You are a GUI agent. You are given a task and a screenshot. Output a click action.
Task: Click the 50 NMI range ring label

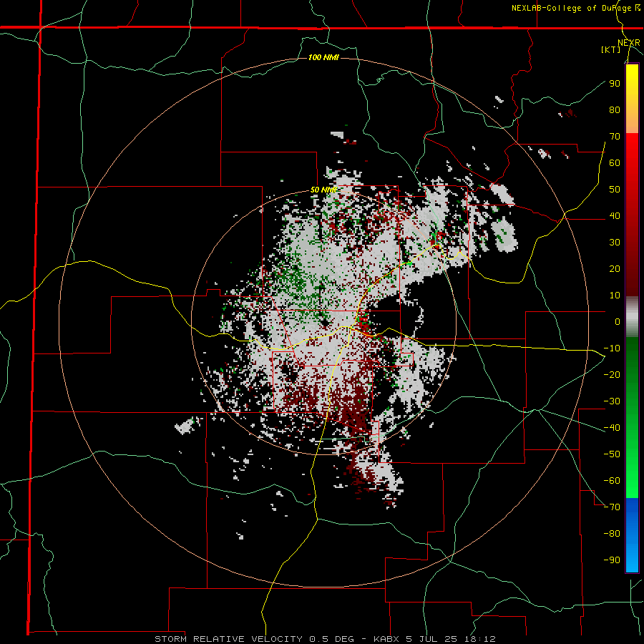pos(323,190)
